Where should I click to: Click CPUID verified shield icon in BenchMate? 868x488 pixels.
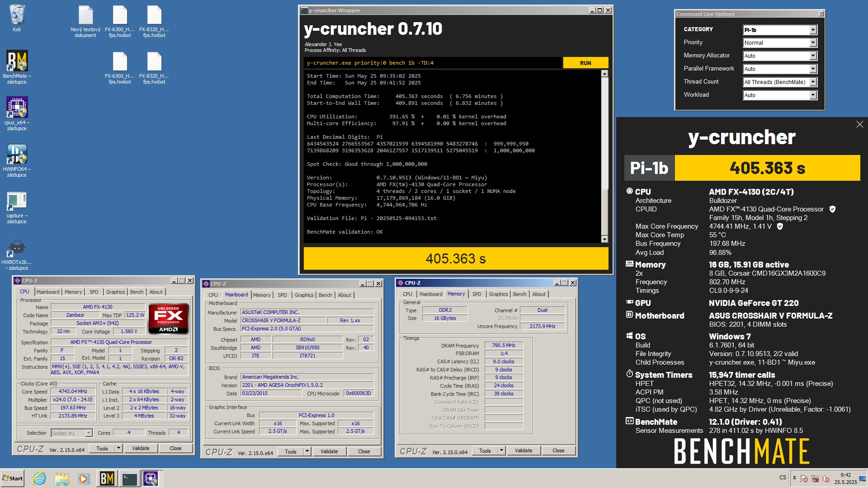click(x=832, y=209)
